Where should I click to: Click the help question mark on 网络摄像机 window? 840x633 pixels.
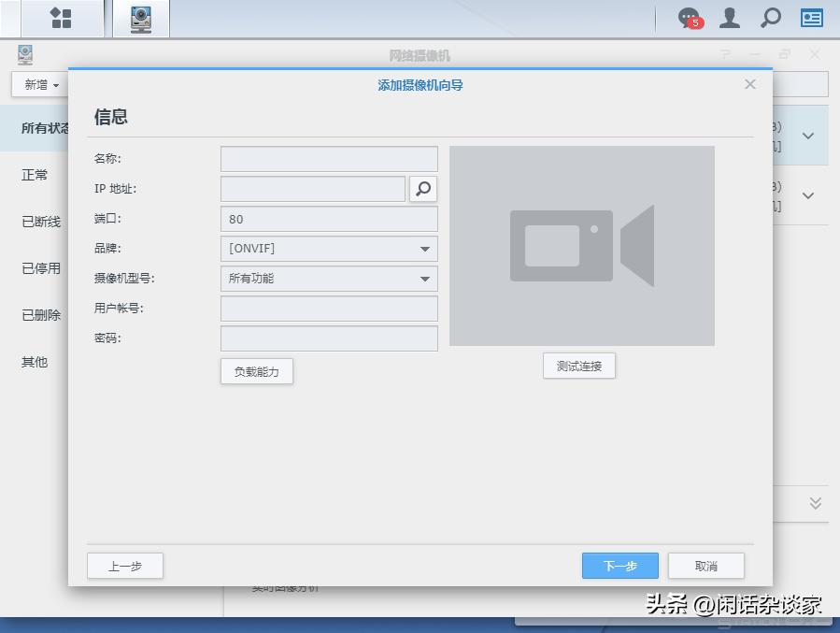pos(726,55)
